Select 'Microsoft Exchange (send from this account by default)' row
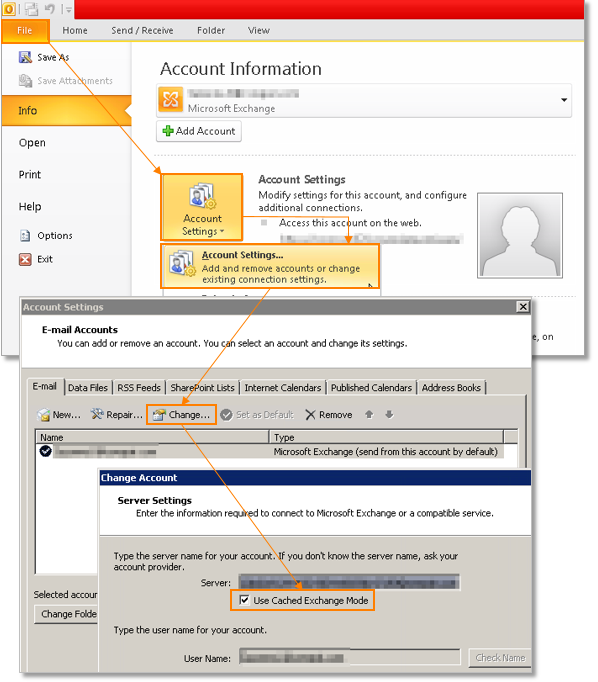598x682 pixels. (271, 451)
